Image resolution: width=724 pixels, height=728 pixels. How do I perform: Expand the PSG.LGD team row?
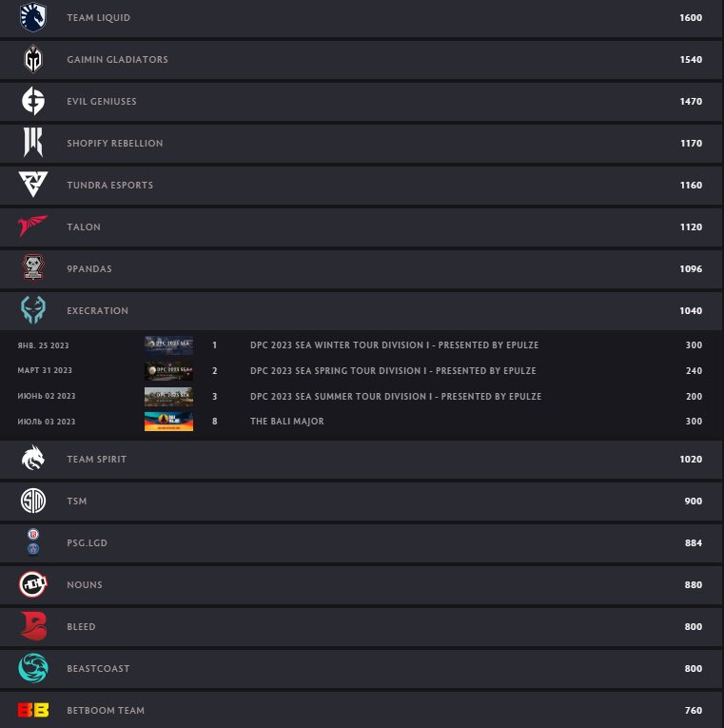362,543
